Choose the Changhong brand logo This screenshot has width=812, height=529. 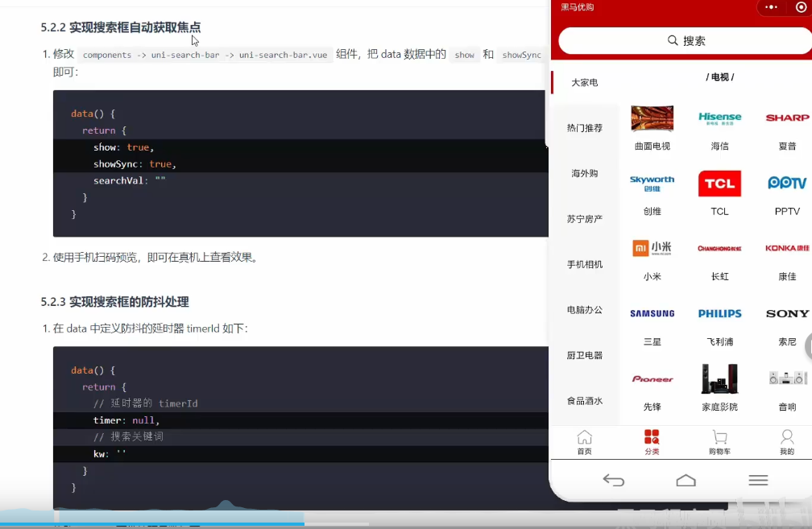coord(720,249)
